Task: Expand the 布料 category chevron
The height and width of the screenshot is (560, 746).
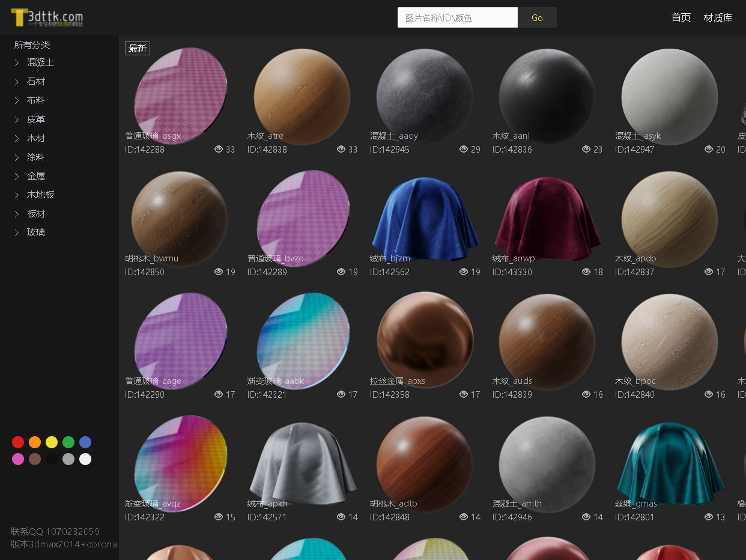Action: [17, 100]
